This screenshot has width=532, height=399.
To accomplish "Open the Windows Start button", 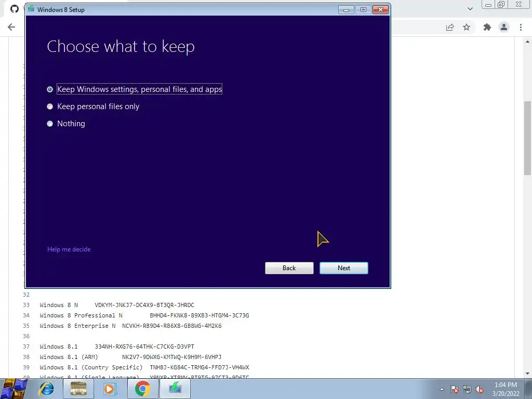I will point(14,389).
